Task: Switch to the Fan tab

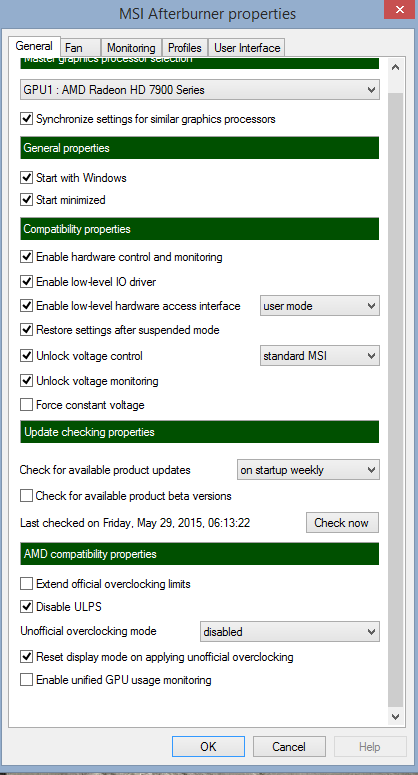Action: point(81,48)
